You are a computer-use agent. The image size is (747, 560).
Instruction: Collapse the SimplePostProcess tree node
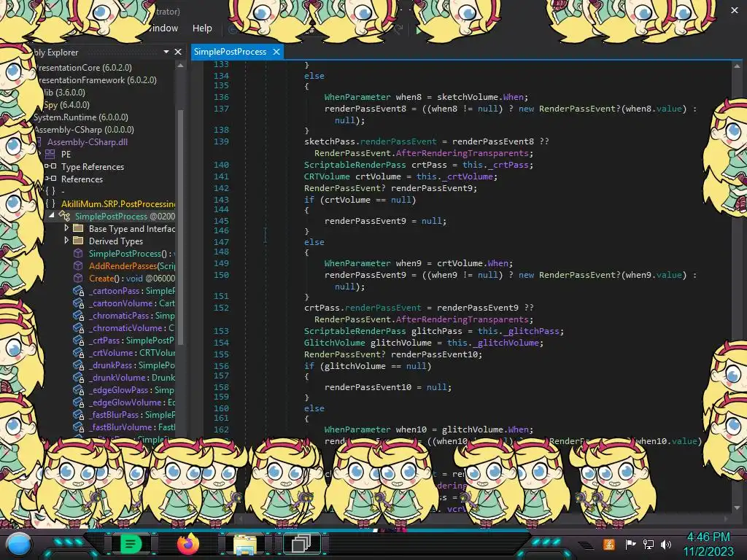pos(52,216)
